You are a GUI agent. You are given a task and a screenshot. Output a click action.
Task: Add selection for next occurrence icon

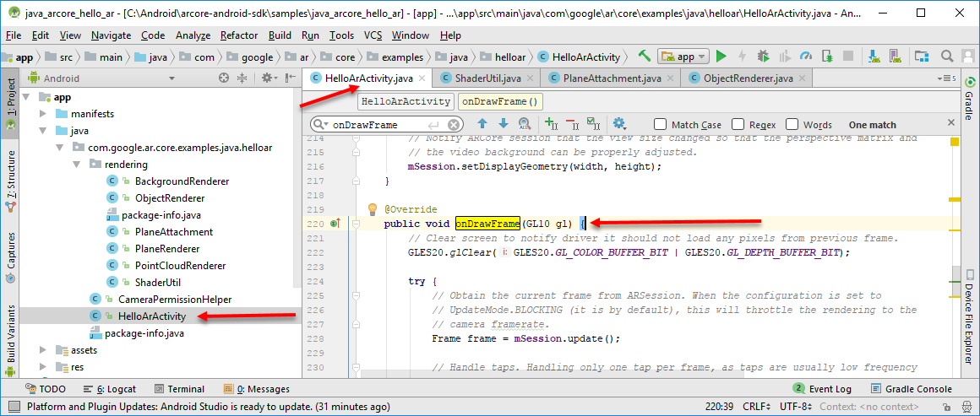pos(550,124)
